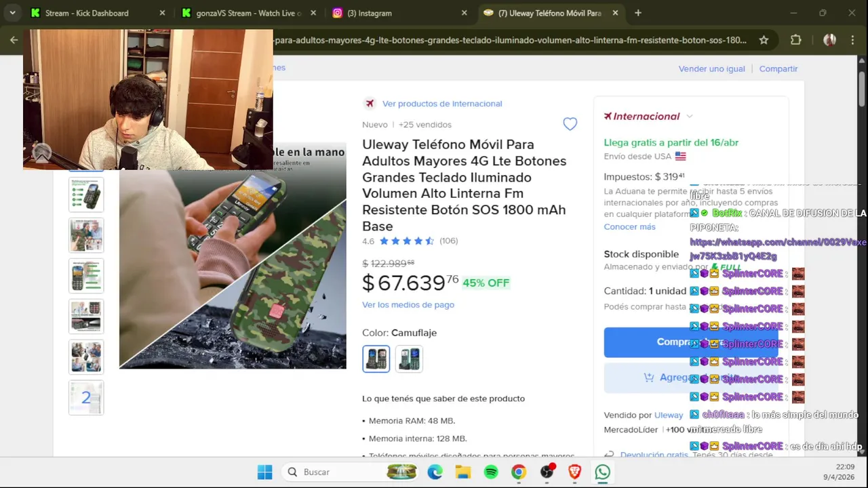Screen dimensions: 868x488
Task: Close the Instagram tab
Action: click(464, 13)
